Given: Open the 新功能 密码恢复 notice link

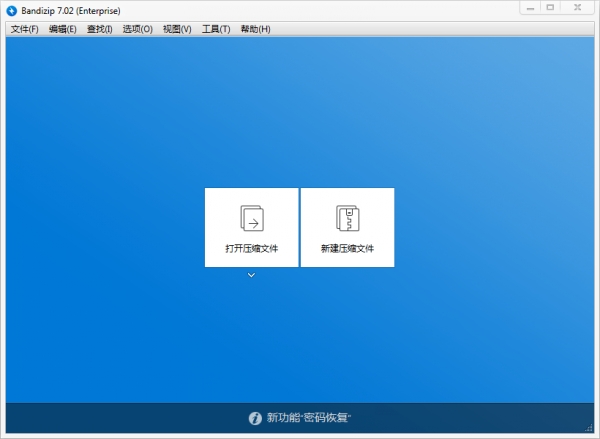Looking at the screenshot, I should coord(308,418).
